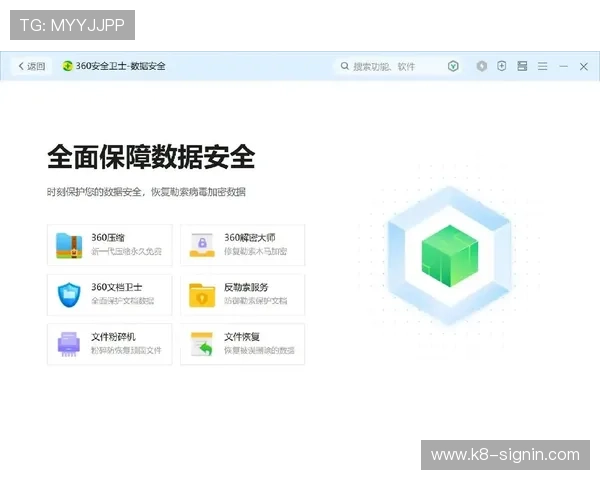Click the search magnifier icon
Viewport: 600px width, 480px height.
(344, 66)
